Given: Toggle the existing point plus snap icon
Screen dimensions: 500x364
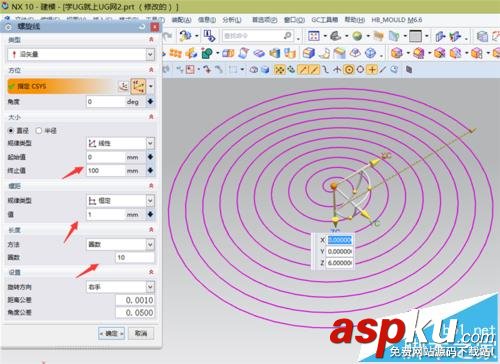Looking at the screenshot, I should click(x=371, y=69).
